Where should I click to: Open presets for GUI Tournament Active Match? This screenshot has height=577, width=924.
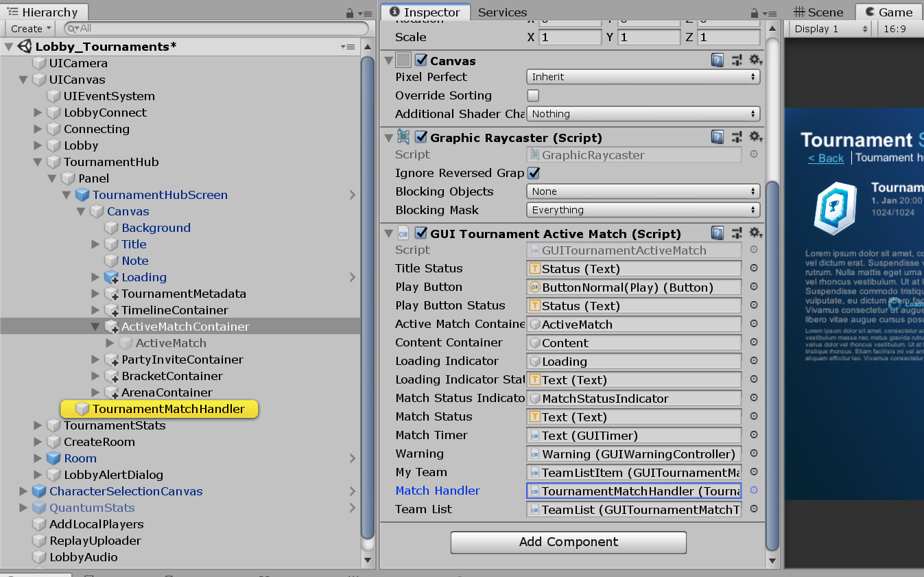[x=737, y=233]
